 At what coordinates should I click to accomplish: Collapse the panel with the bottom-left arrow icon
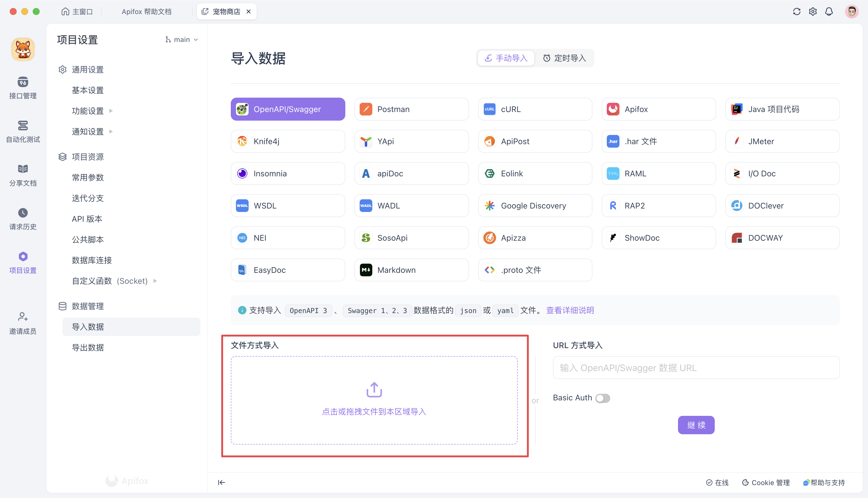[x=221, y=482]
